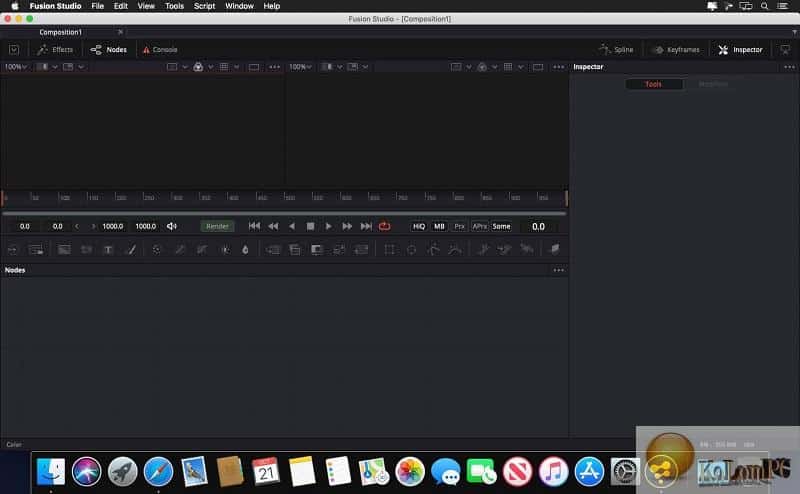Open the Tools menu
This screenshot has height=494, width=800.
pyautogui.click(x=174, y=6)
